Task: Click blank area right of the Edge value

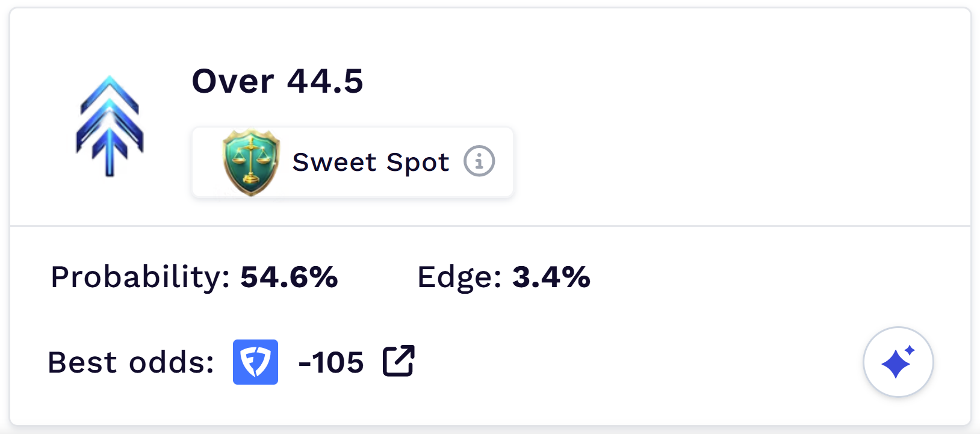Action: coord(752,277)
